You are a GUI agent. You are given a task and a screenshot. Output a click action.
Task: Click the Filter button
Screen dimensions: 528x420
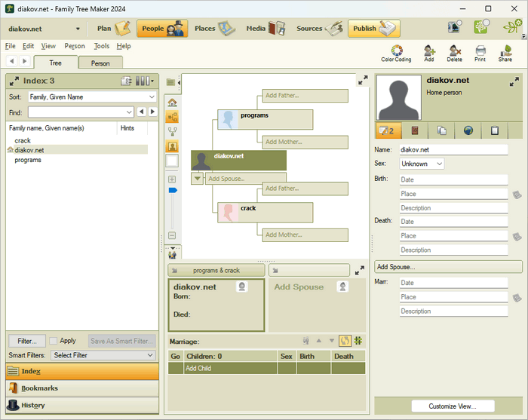(27, 341)
